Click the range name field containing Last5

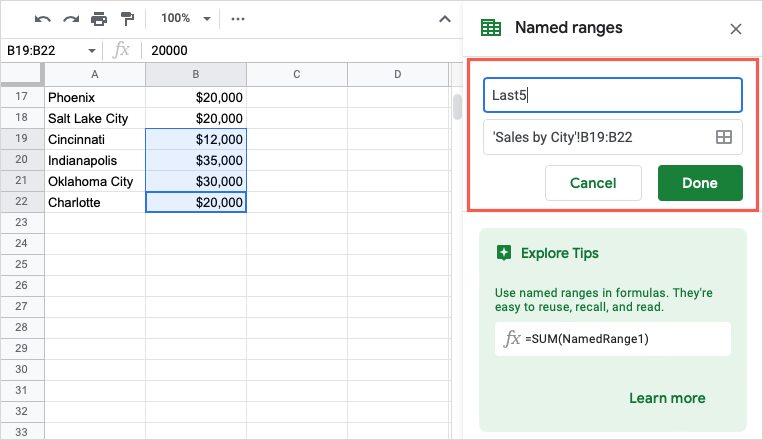pyautogui.click(x=612, y=96)
